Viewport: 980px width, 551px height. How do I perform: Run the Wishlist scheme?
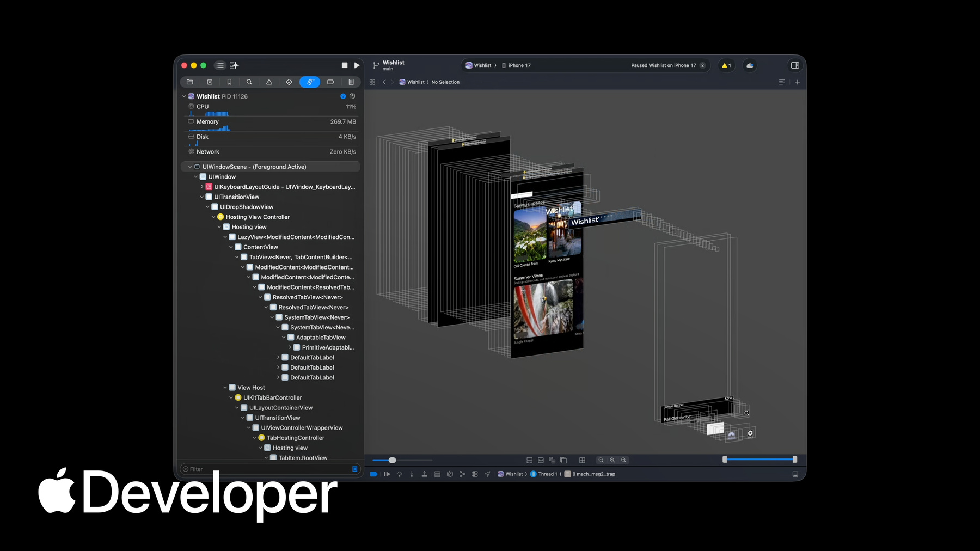[357, 65]
